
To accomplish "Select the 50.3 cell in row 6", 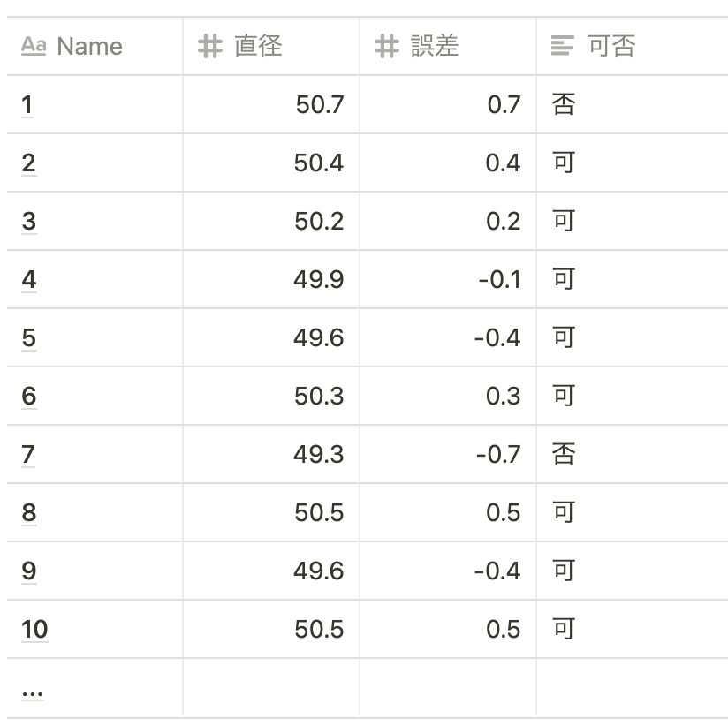I will coord(271,396).
